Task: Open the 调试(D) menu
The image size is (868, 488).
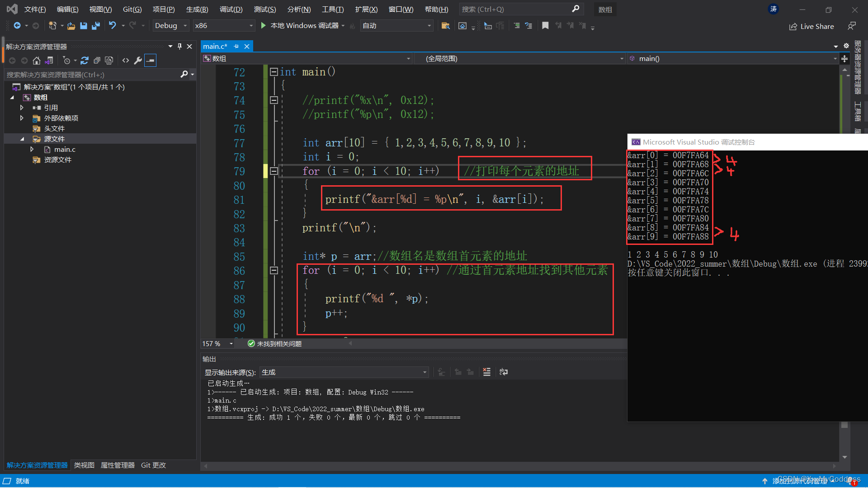Action: pyautogui.click(x=231, y=9)
